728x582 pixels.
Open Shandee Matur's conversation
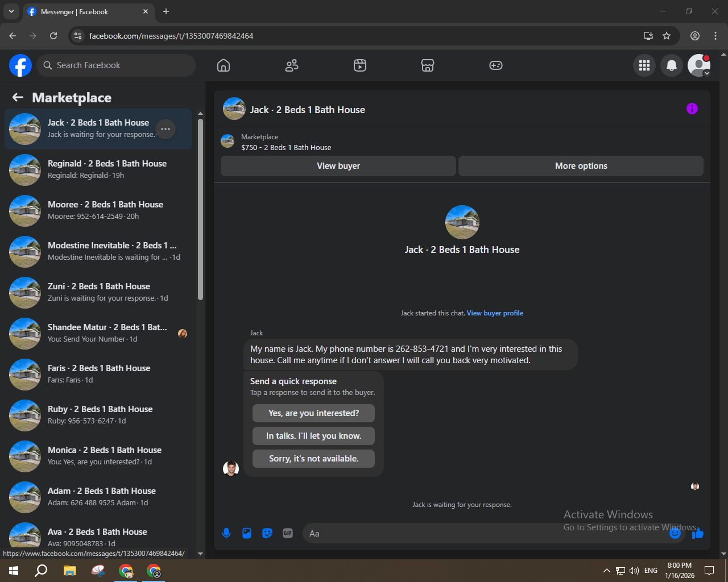click(x=98, y=334)
